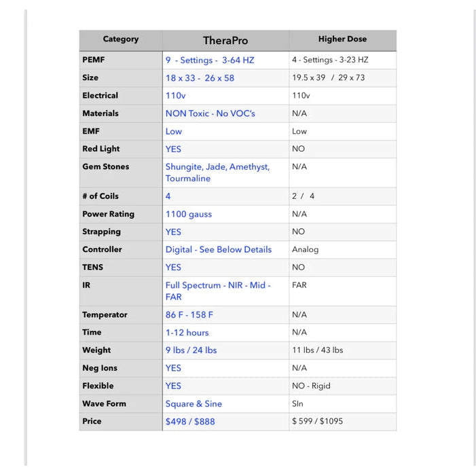Image resolution: width=476 pixels, height=476 pixels.
Task: Click the 'Red Light' row label
Action: (100, 149)
